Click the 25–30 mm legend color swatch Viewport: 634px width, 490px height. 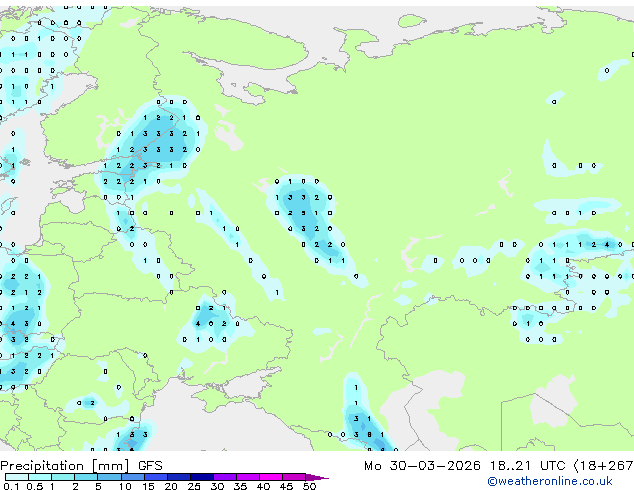click(202, 477)
